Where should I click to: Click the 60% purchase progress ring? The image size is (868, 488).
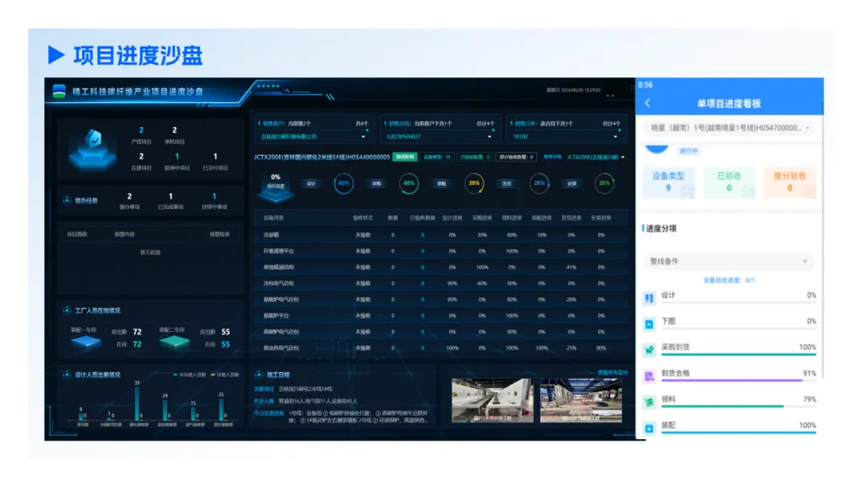[x=409, y=183]
